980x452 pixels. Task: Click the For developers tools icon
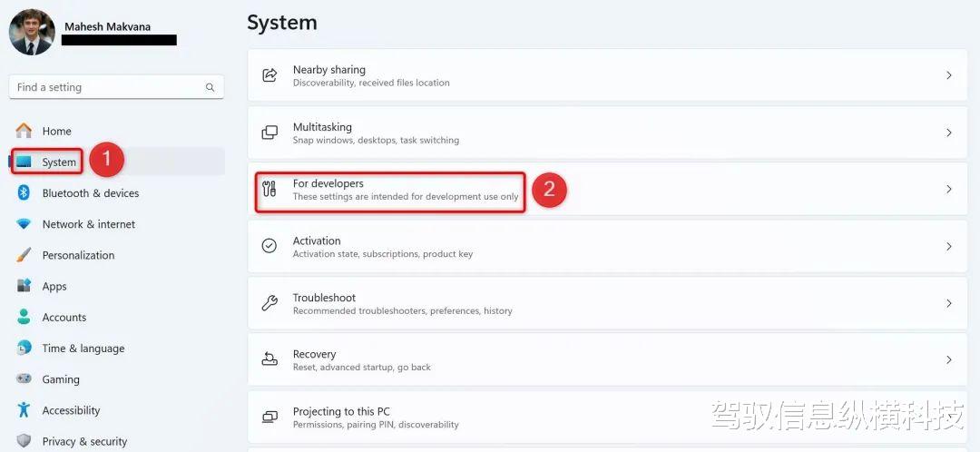[x=269, y=190]
